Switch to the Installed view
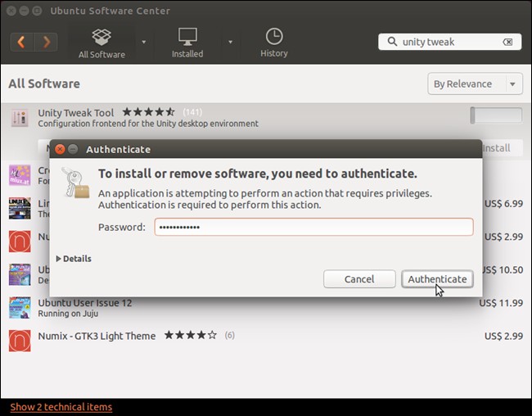 click(187, 43)
